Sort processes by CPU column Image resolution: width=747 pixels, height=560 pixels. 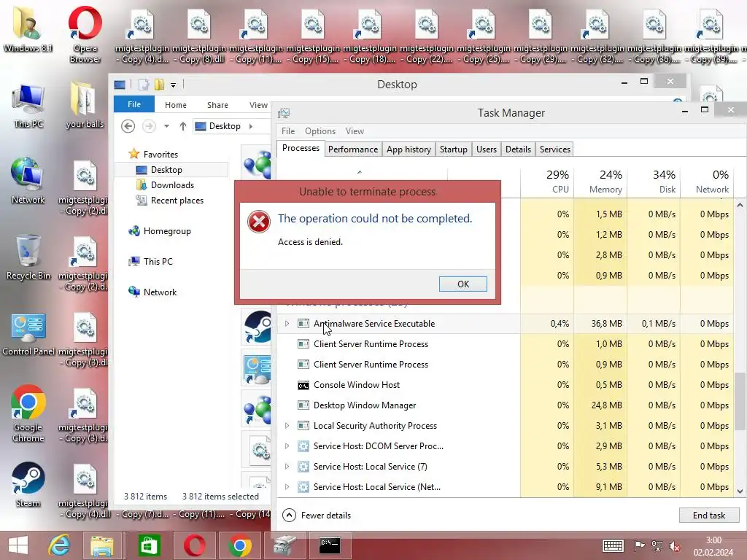[x=547, y=182]
